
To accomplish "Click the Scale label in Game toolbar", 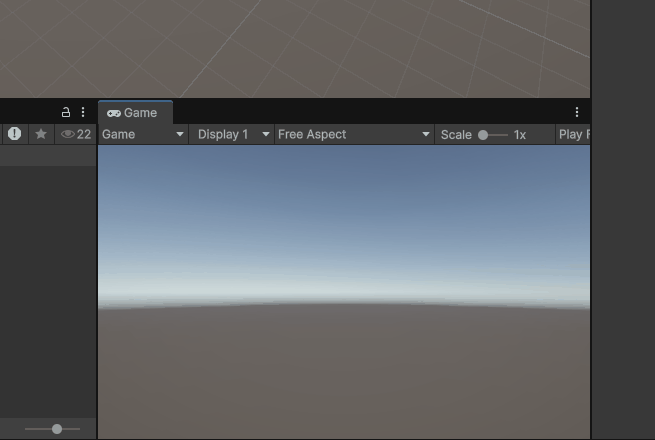I will point(456,134).
